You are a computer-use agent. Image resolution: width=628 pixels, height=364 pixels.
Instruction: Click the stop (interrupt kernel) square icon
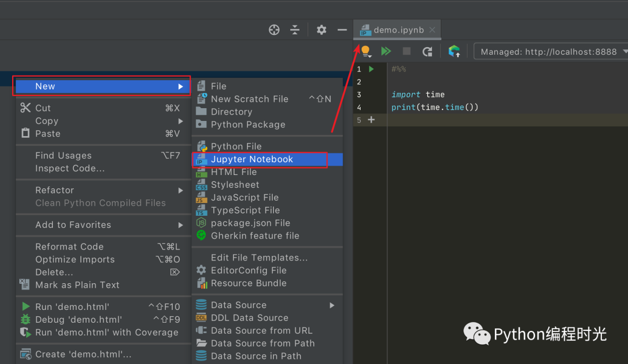(x=406, y=51)
